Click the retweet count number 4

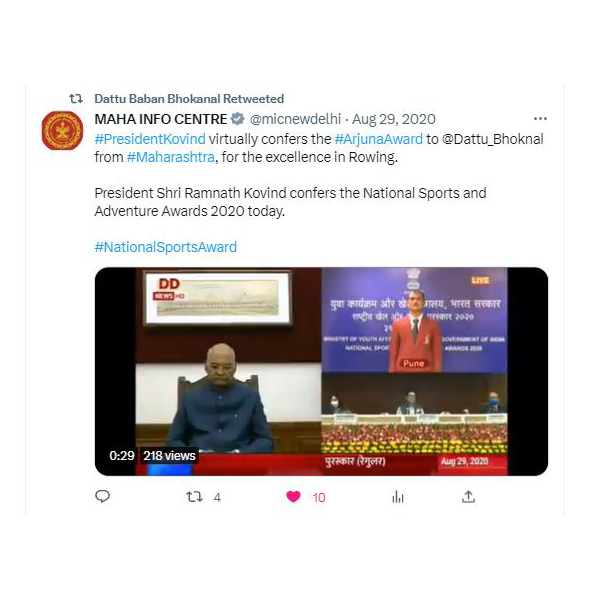[217, 497]
